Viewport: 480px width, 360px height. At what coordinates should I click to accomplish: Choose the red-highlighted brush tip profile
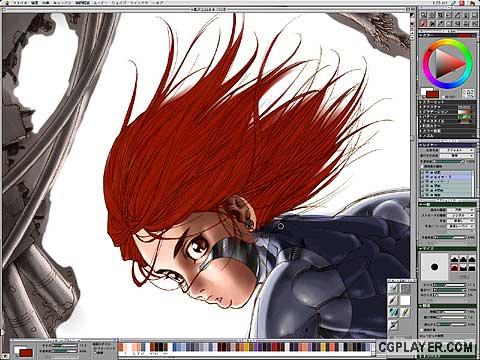[454, 268]
